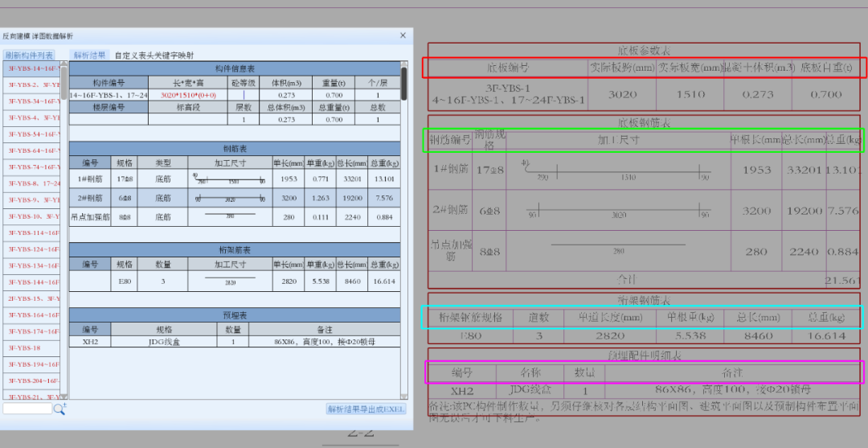Click the component search input field

pos(27,409)
